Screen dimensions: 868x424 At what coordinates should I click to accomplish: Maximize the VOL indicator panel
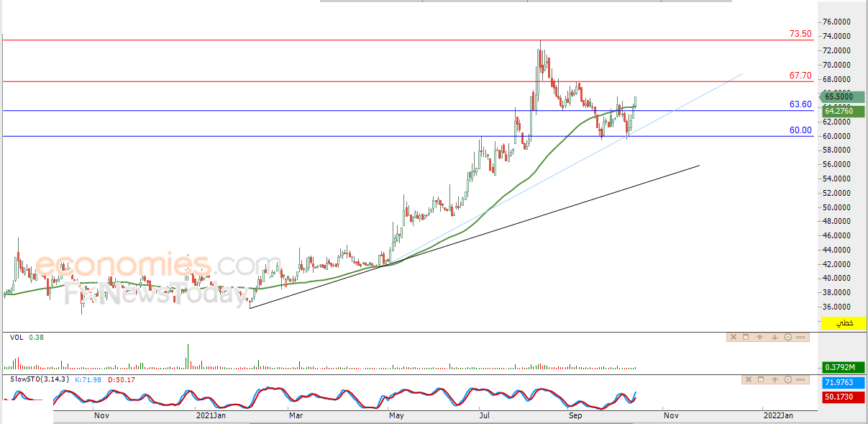[x=746, y=337]
